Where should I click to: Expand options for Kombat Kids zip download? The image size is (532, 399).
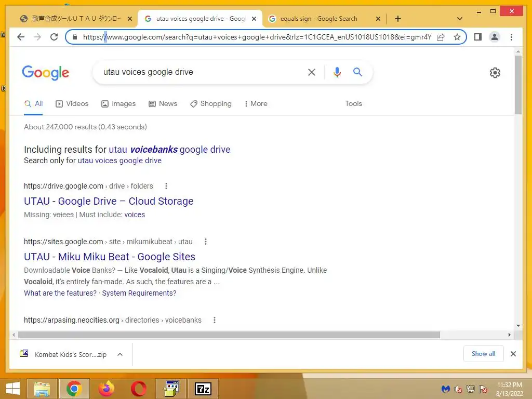tap(120, 354)
